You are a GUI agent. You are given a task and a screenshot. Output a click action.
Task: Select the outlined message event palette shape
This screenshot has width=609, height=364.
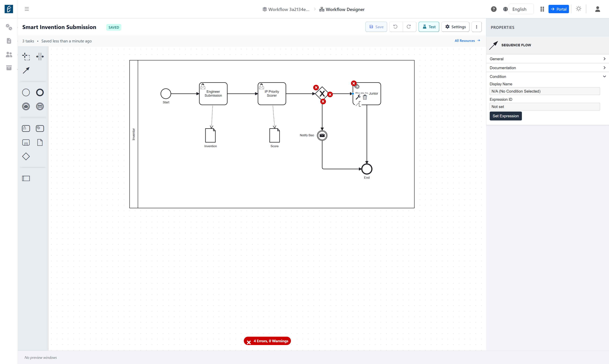click(x=40, y=106)
